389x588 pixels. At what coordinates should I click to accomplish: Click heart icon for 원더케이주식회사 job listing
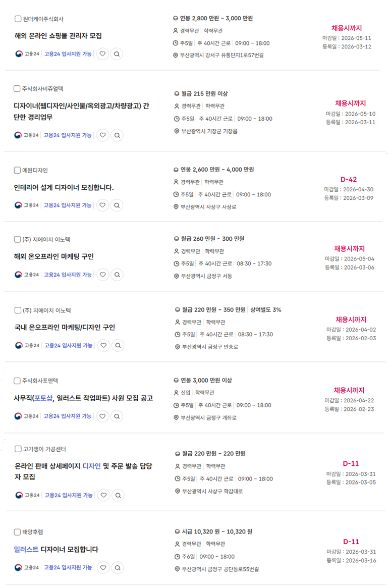point(103,54)
